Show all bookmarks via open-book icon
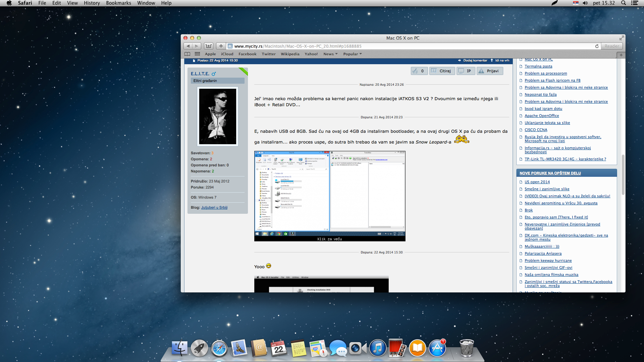The image size is (644, 362). [187, 54]
